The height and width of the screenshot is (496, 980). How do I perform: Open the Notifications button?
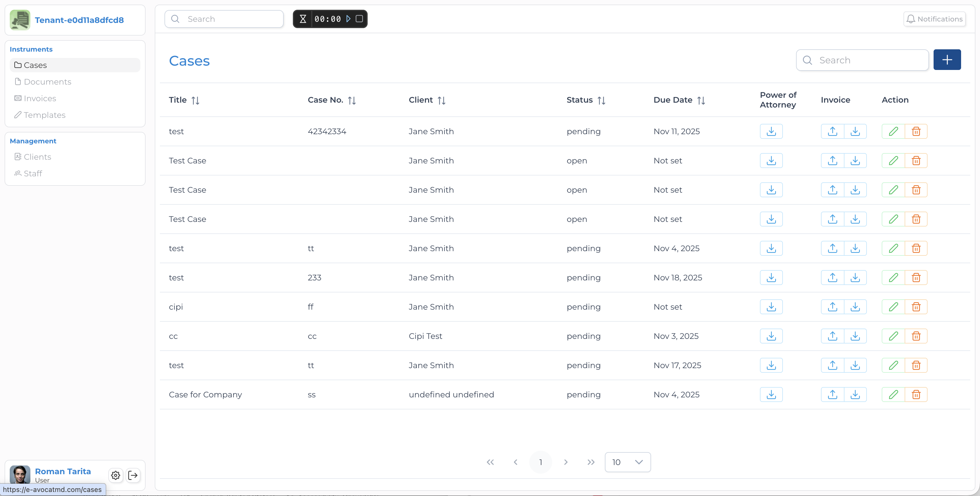click(x=934, y=19)
